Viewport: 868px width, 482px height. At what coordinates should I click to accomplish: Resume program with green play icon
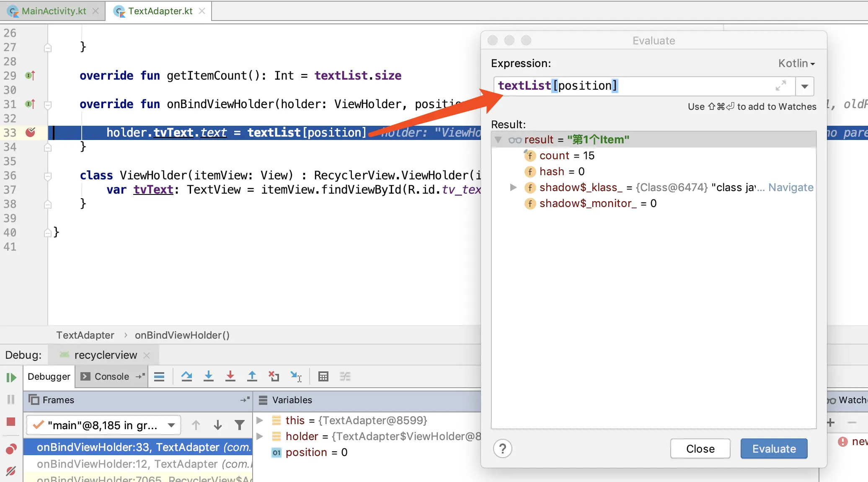(x=11, y=378)
